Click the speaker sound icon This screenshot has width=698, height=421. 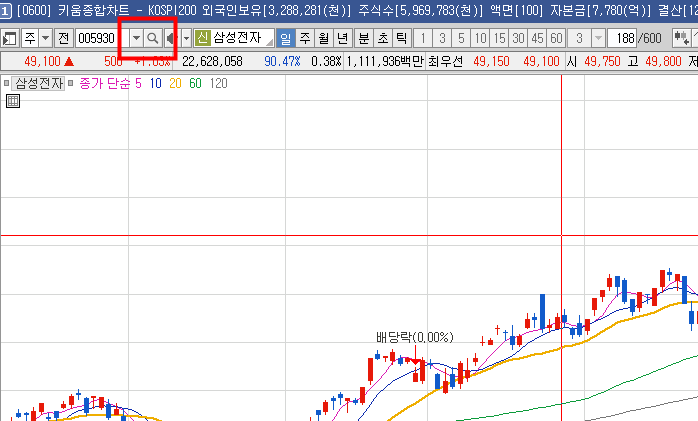[x=170, y=39]
